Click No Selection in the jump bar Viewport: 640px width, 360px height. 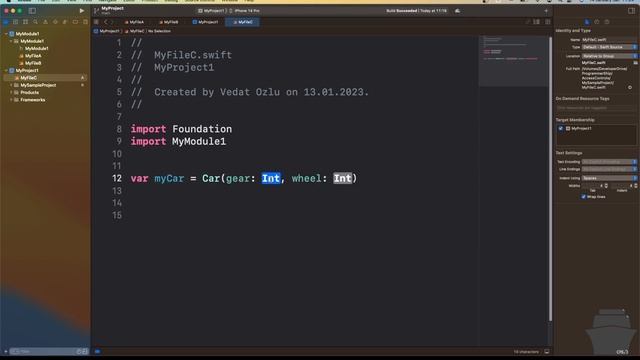159,31
